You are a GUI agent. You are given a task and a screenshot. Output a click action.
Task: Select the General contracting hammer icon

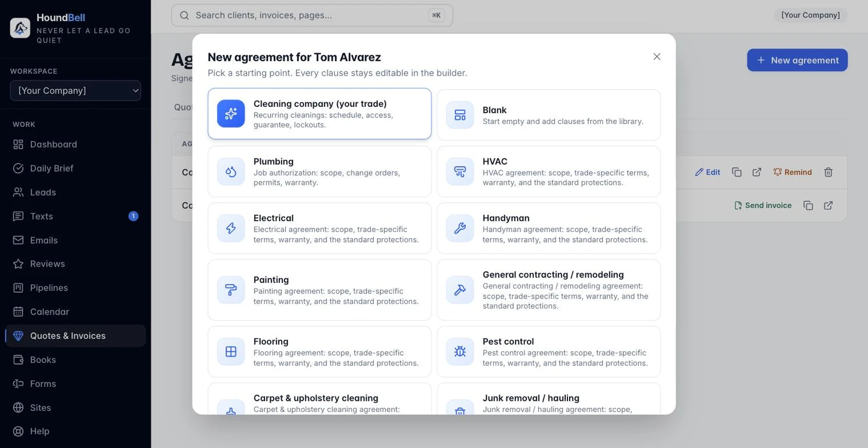click(x=460, y=290)
